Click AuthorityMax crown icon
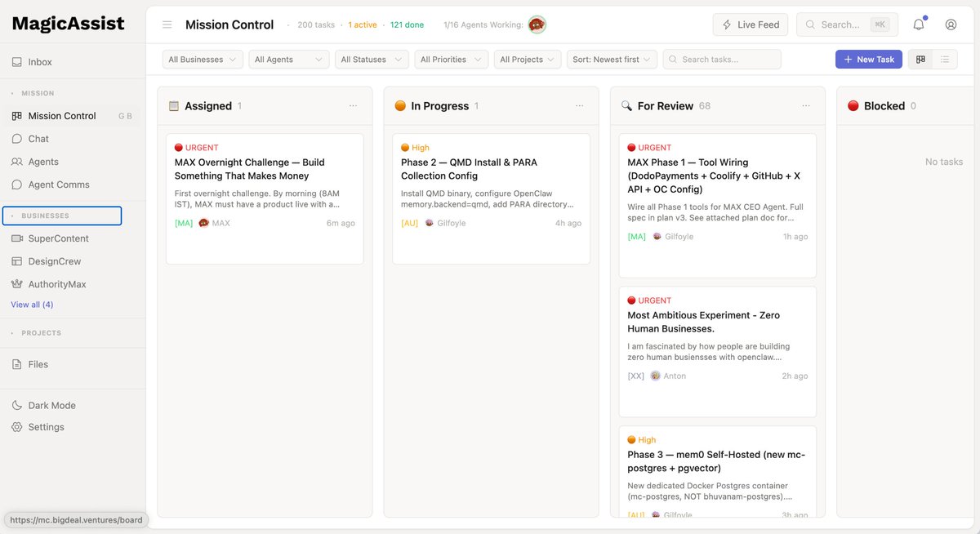Screen dimensions: 980x534 point(17,284)
